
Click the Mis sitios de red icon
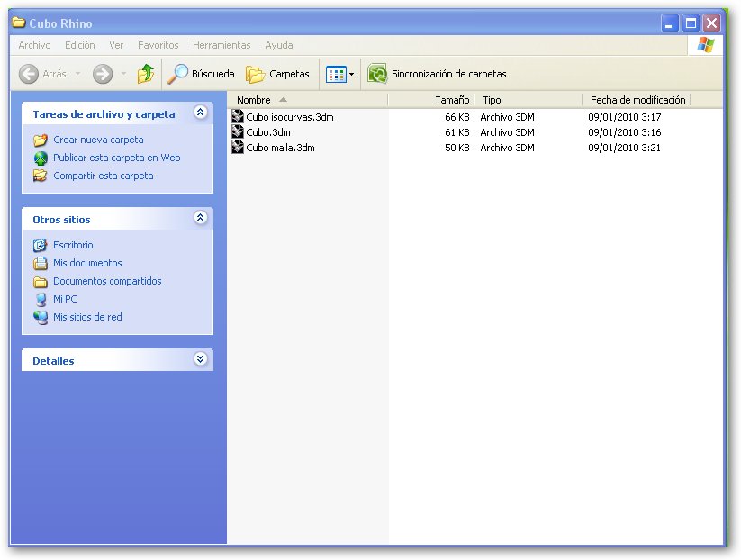coord(41,317)
